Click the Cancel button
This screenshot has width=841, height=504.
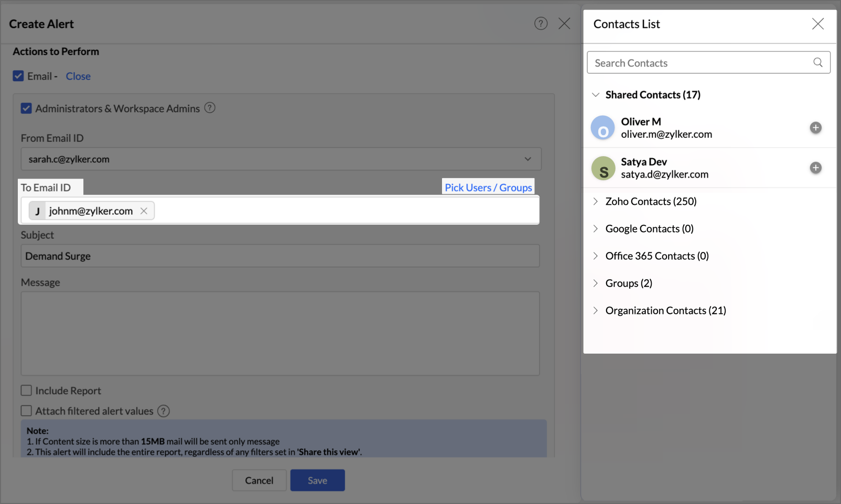click(259, 480)
